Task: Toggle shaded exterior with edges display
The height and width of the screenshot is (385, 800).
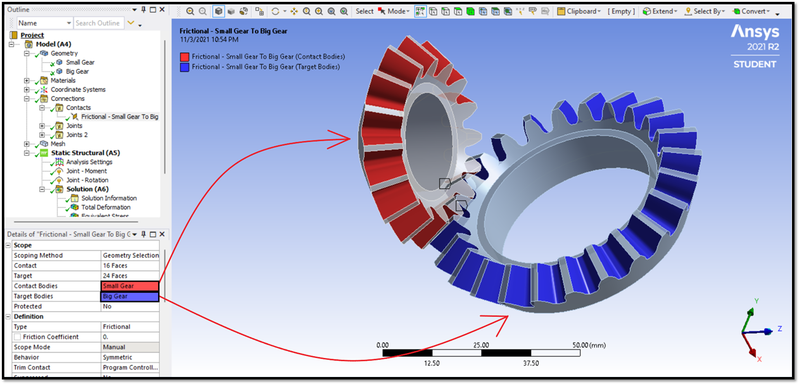Action: 218,11
